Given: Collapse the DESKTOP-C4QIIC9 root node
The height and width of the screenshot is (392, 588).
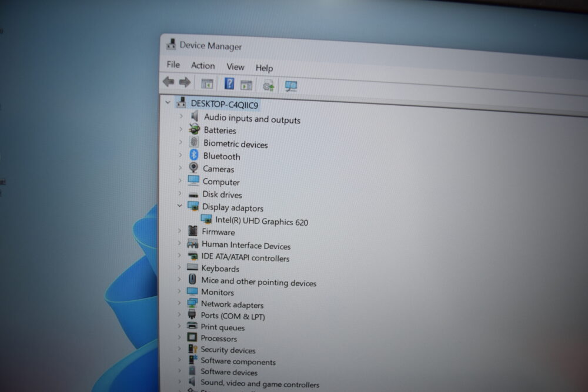Looking at the screenshot, I should [x=168, y=102].
